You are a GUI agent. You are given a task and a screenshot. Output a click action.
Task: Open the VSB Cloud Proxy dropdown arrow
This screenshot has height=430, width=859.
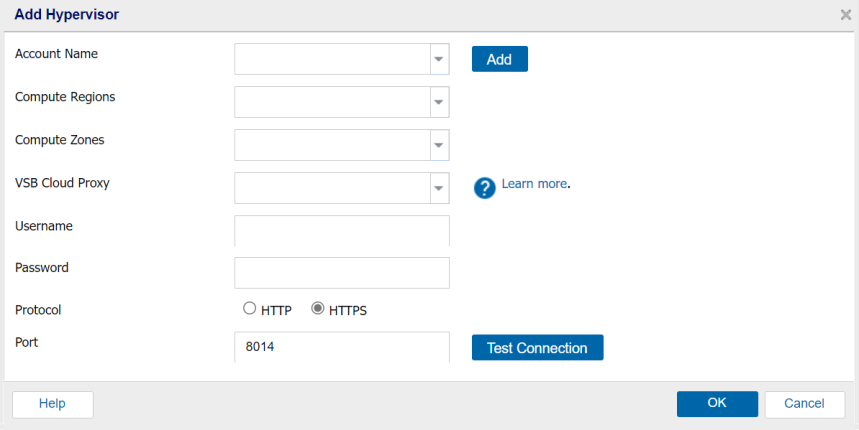439,188
